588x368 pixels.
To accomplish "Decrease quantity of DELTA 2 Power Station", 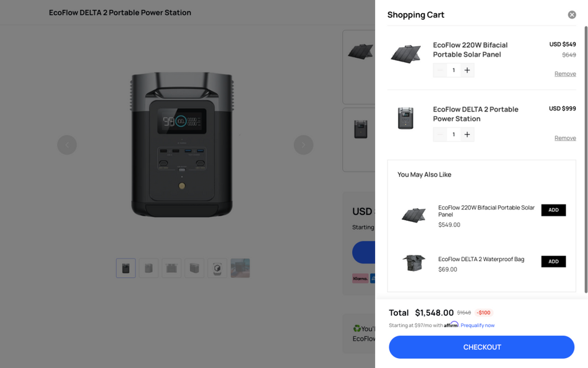I will pos(440,135).
